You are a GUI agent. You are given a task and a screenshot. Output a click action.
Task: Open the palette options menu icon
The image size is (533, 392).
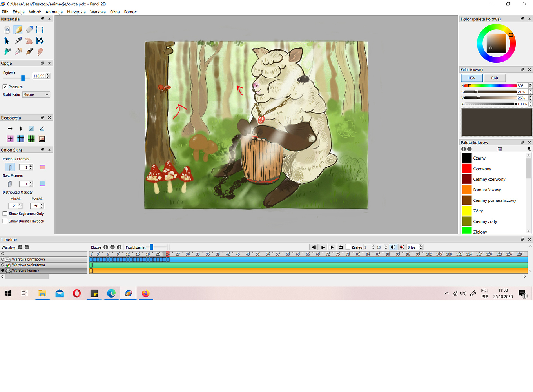coord(529,149)
